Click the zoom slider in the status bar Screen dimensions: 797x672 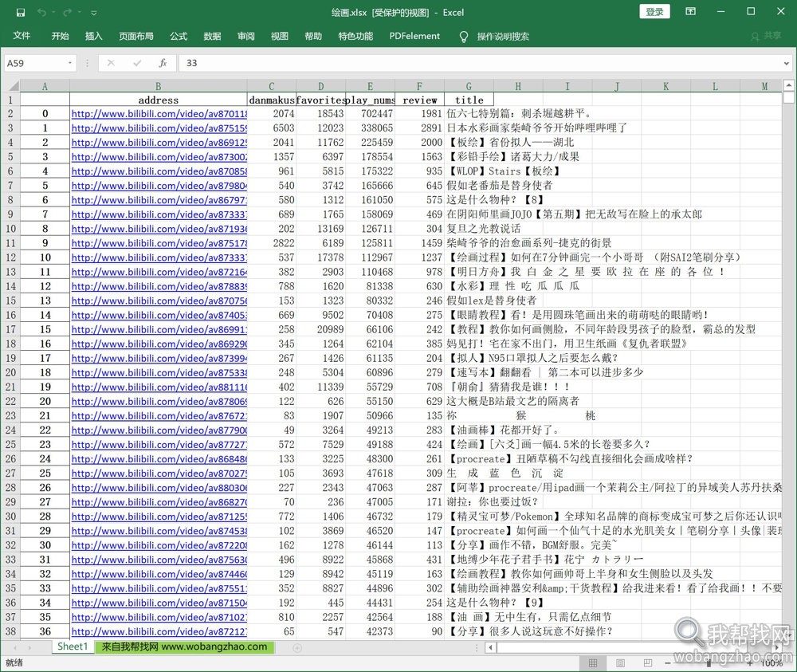click(x=709, y=663)
